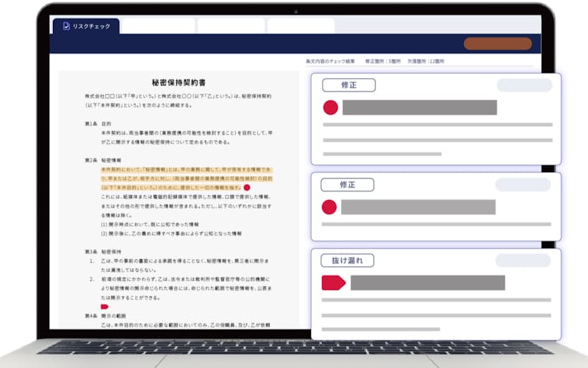Click the document icon on the リスクチェック tab
The width and height of the screenshot is (588, 368).
pyautogui.click(x=66, y=26)
